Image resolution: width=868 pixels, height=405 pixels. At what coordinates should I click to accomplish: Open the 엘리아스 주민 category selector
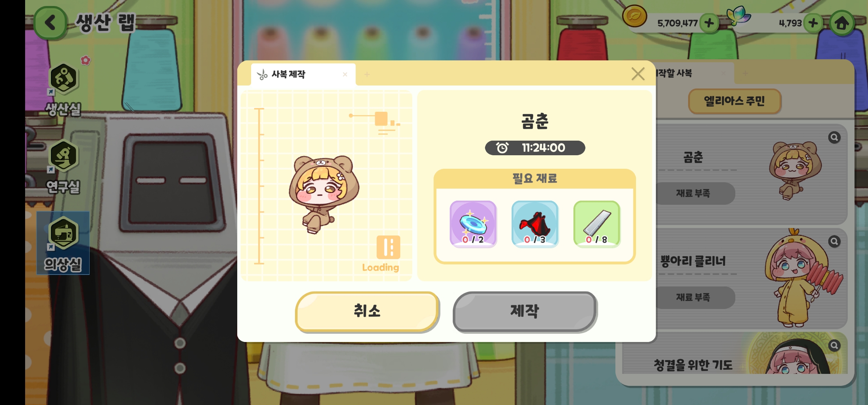point(734,101)
